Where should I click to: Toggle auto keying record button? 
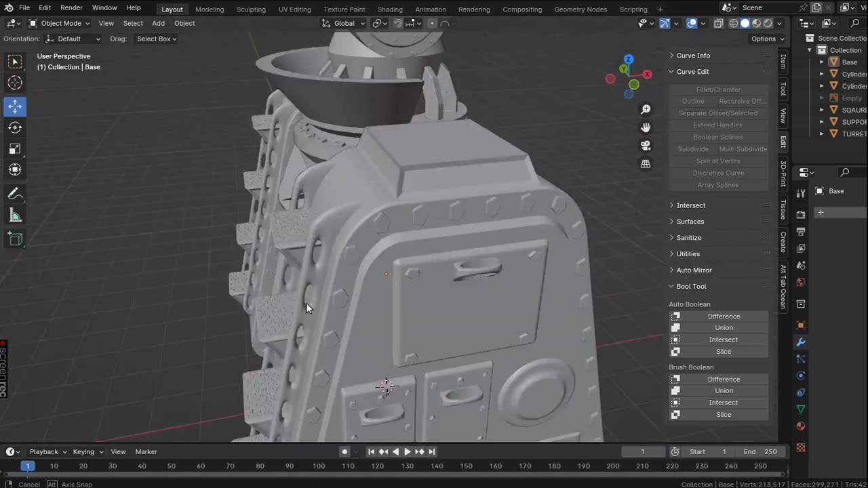tap(344, 452)
